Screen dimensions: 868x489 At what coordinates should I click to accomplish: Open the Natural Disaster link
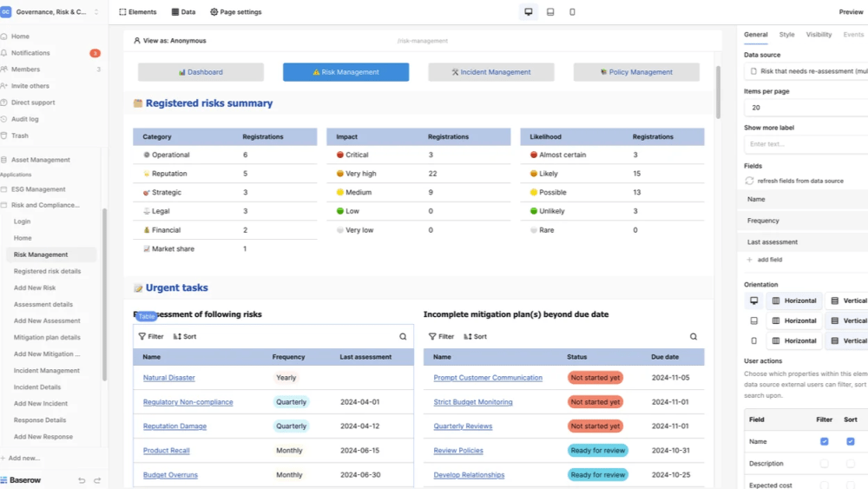pyautogui.click(x=169, y=378)
